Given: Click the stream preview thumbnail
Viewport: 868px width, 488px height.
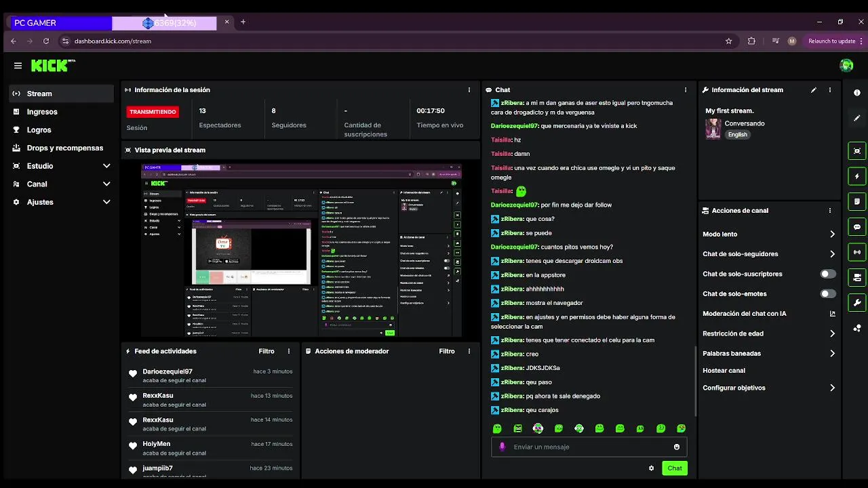Looking at the screenshot, I should pos(301,250).
